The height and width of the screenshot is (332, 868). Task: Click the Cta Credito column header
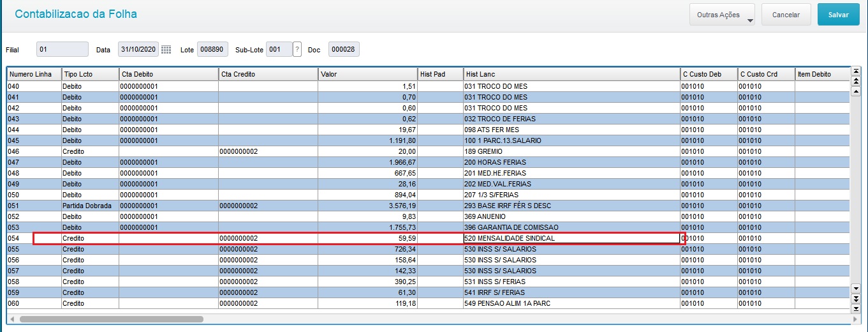click(268, 74)
